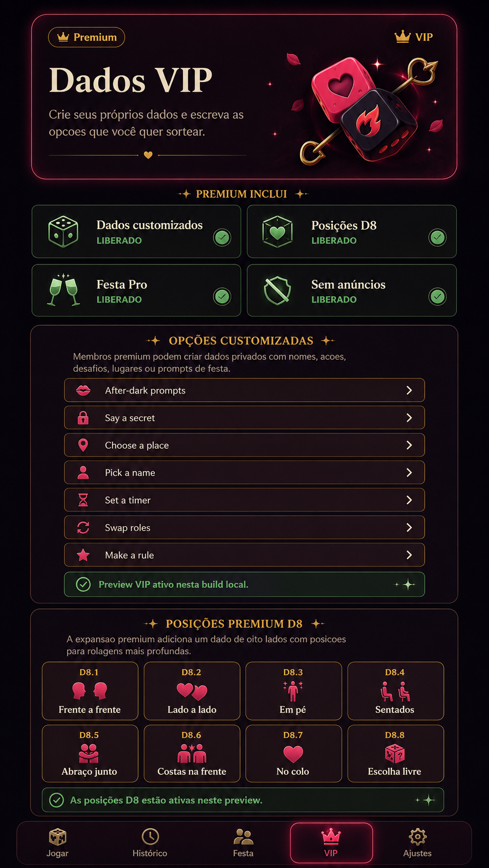Toggle the checkmark on Festa Pro card
This screenshot has width=489, height=868.
click(x=222, y=296)
